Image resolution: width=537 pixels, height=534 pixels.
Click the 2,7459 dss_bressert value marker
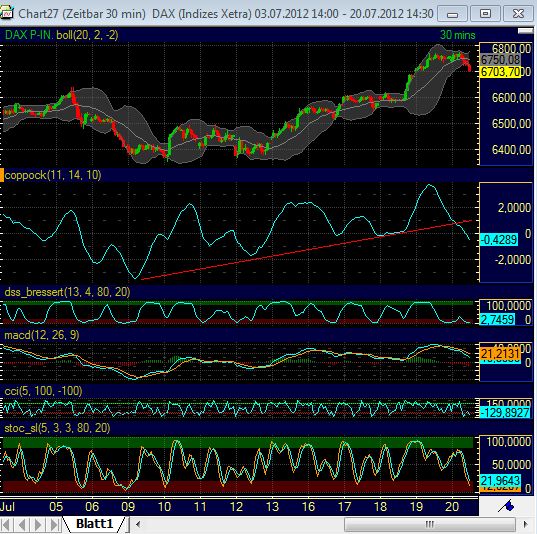coord(497,320)
